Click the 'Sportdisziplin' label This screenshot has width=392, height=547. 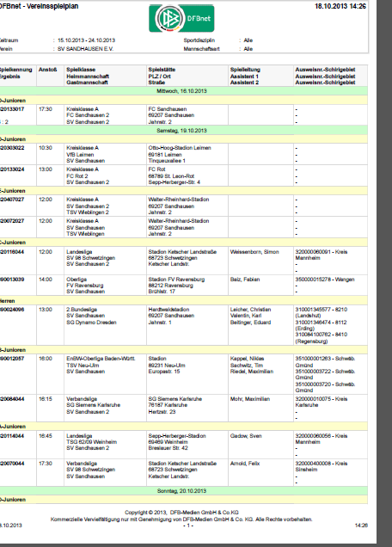(199, 40)
